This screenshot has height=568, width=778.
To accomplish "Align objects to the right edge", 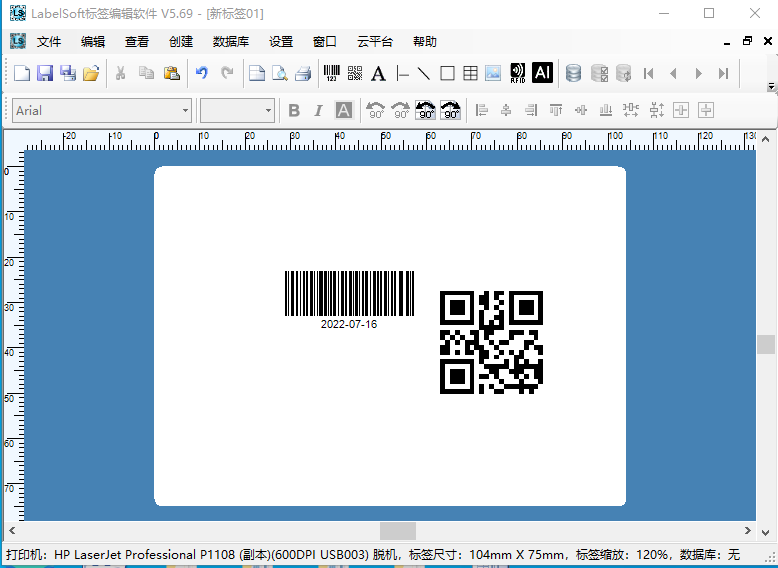I will pyautogui.click(x=531, y=110).
